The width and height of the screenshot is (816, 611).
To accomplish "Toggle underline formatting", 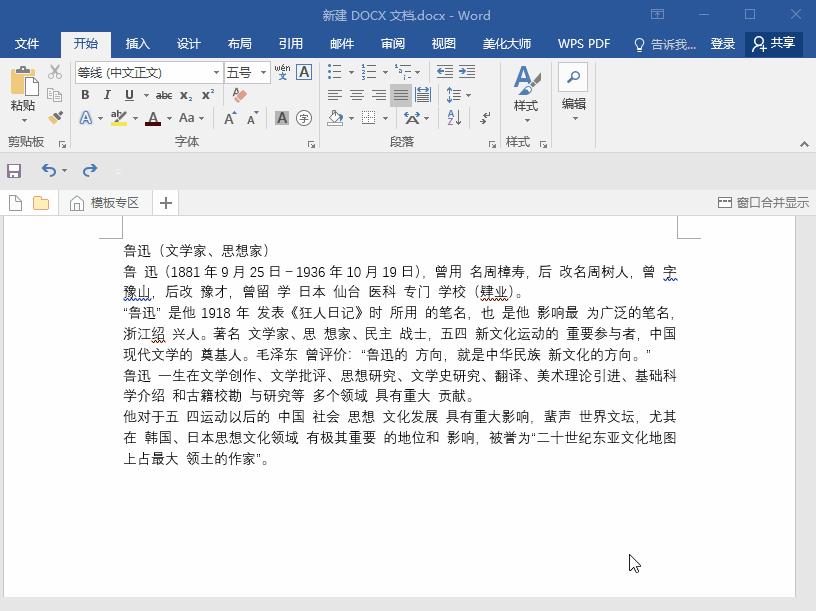I will pyautogui.click(x=129, y=95).
